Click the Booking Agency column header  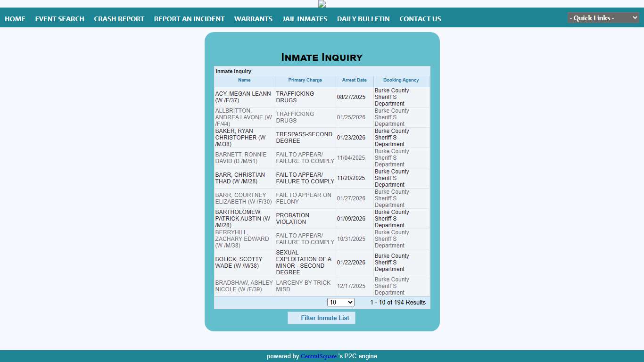click(401, 80)
